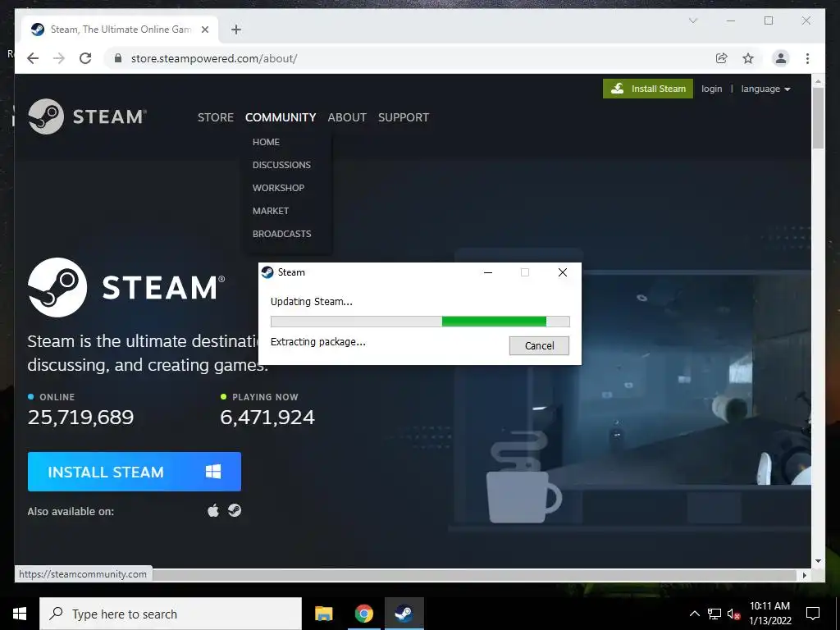Click the SteamOS download icon

pos(235,510)
